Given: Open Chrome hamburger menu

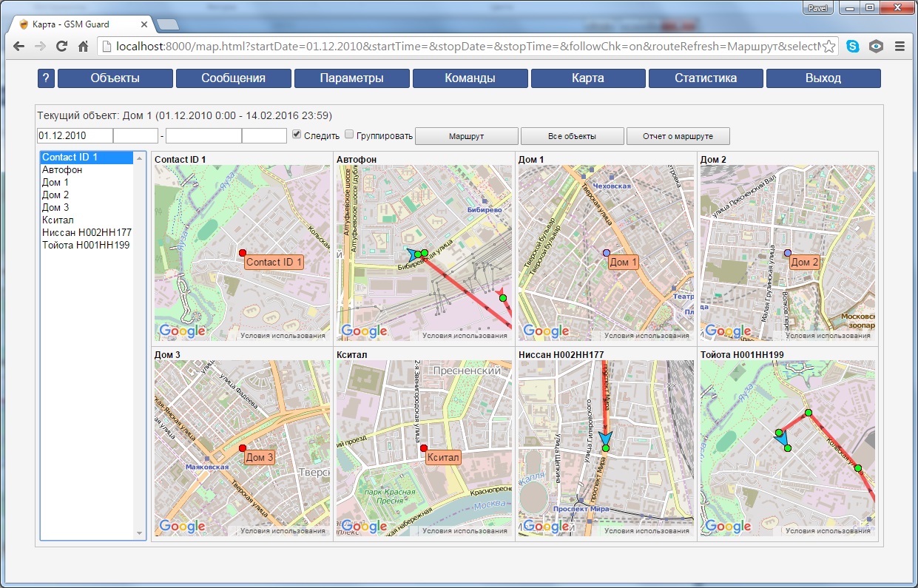Looking at the screenshot, I should pyautogui.click(x=900, y=46).
